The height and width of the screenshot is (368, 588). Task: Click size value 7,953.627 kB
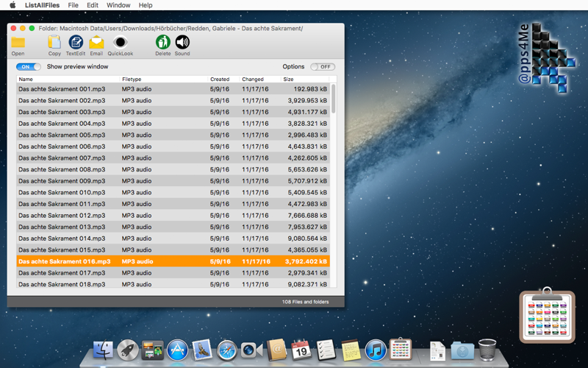tap(307, 227)
